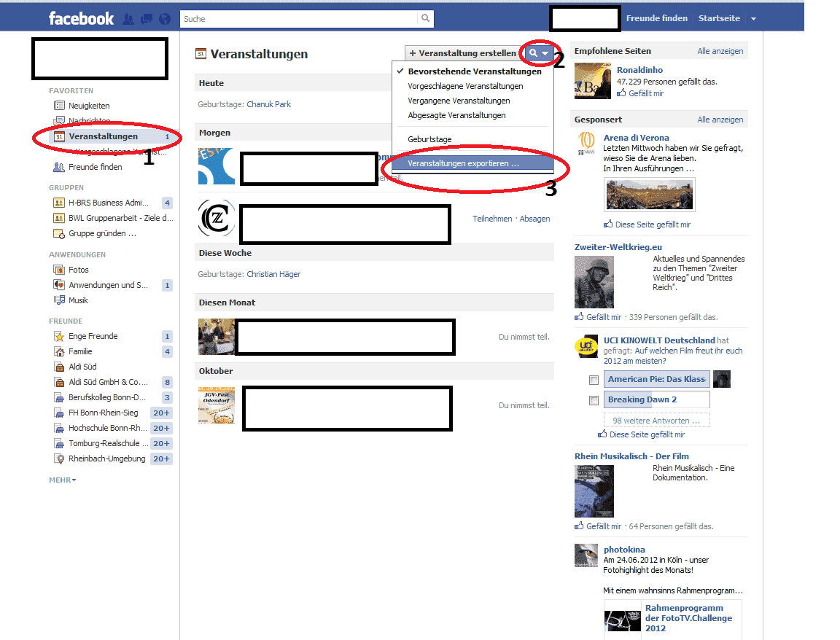
Task: Open Christian Häger birthday link
Action: pyautogui.click(x=273, y=274)
